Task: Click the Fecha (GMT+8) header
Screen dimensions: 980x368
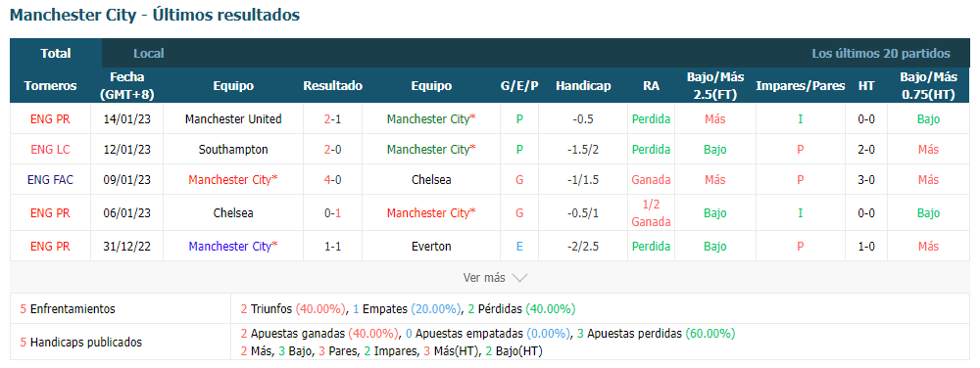Action: pos(126,86)
